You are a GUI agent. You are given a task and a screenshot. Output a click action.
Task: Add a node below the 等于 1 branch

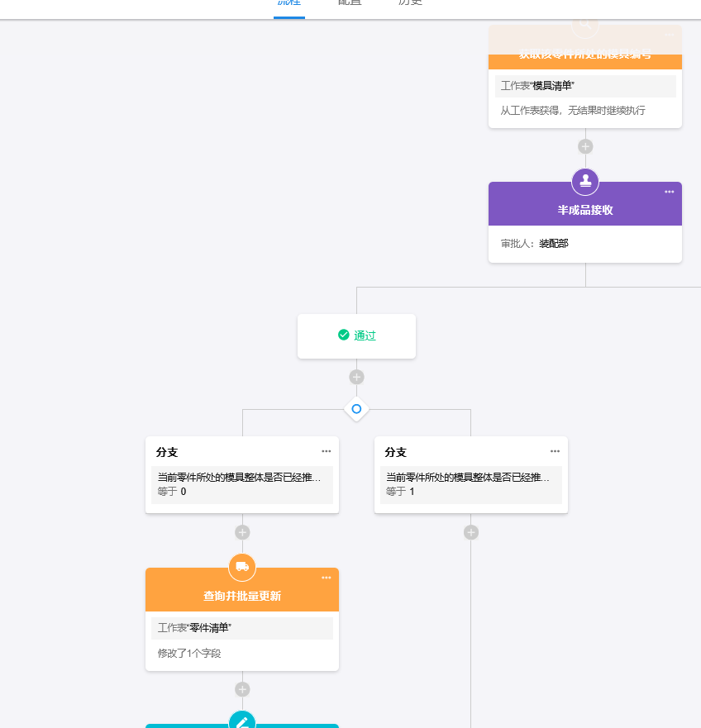[471, 532]
